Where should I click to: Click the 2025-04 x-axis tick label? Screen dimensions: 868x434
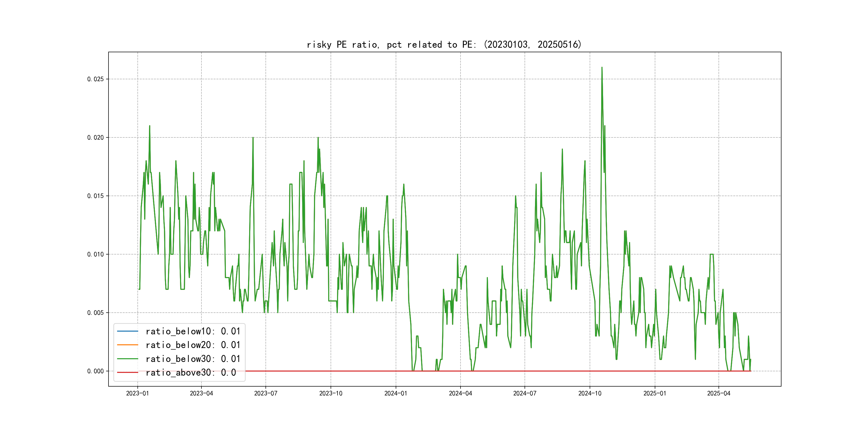coord(719,393)
